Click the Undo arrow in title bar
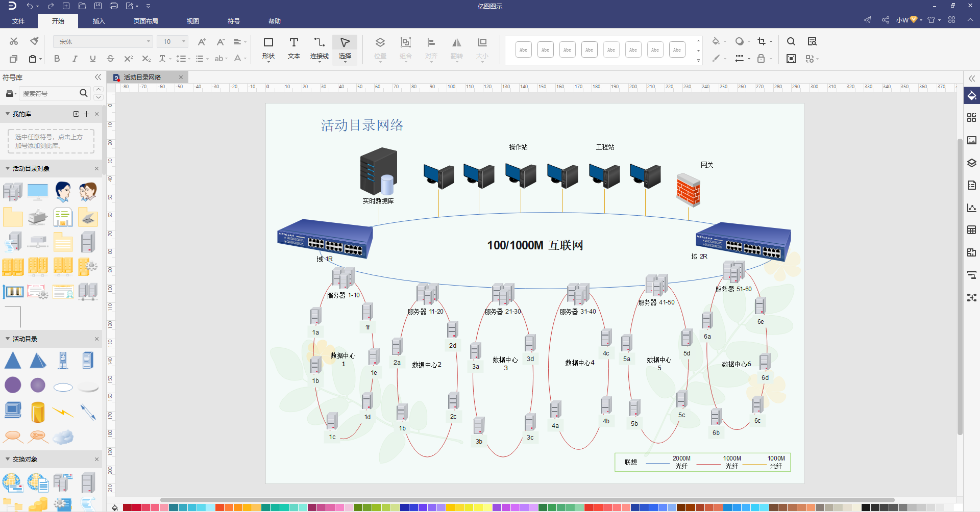The width and height of the screenshot is (980, 512). [30, 6]
